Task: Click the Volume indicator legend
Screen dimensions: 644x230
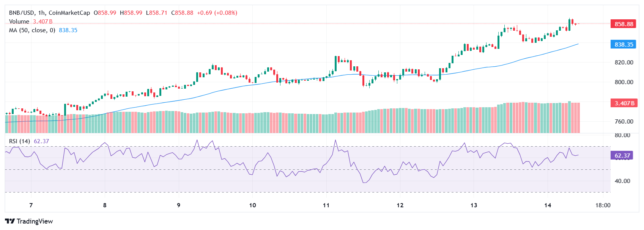Action: [x=31, y=22]
